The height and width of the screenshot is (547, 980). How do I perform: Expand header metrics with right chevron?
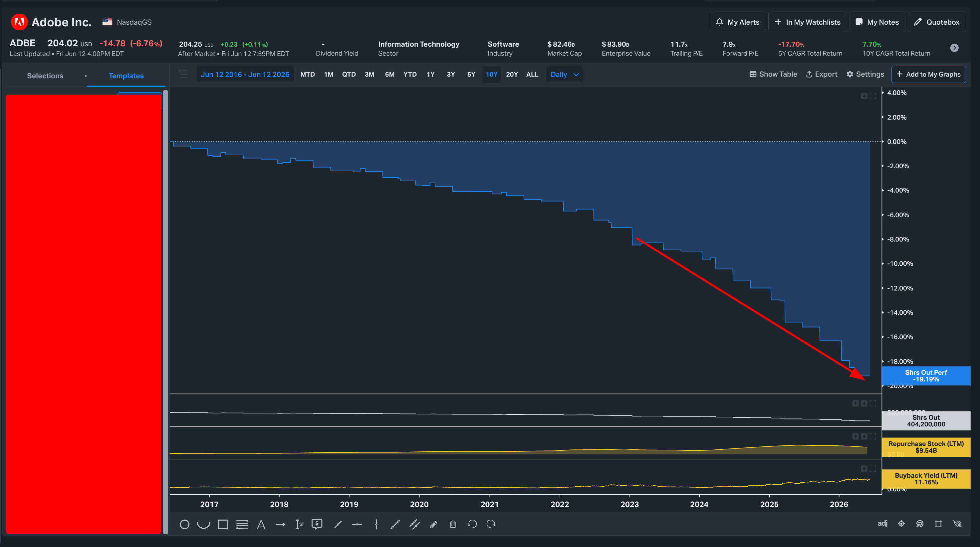pyautogui.click(x=954, y=48)
